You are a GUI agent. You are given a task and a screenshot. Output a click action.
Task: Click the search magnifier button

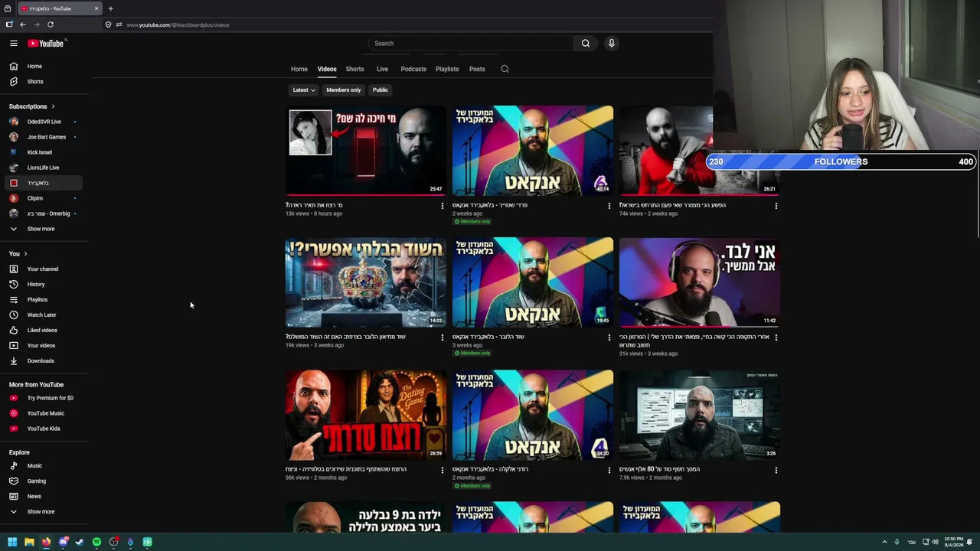click(x=586, y=44)
